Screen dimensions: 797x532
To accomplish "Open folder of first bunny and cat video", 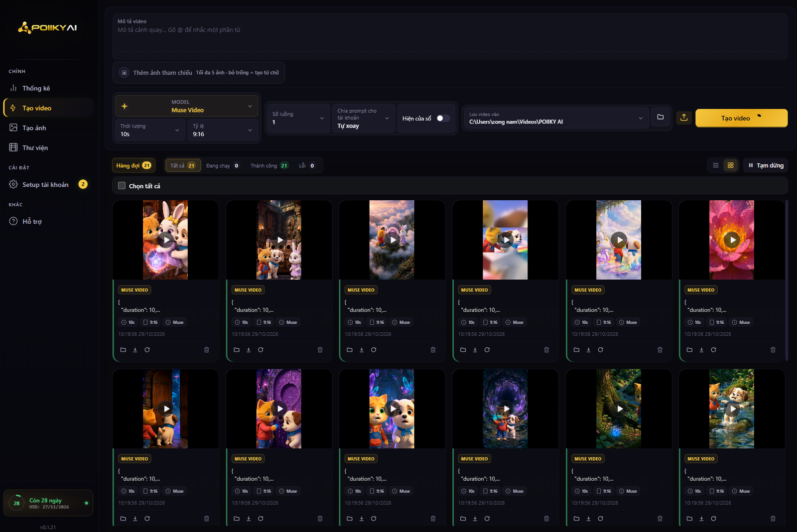I will click(x=123, y=350).
